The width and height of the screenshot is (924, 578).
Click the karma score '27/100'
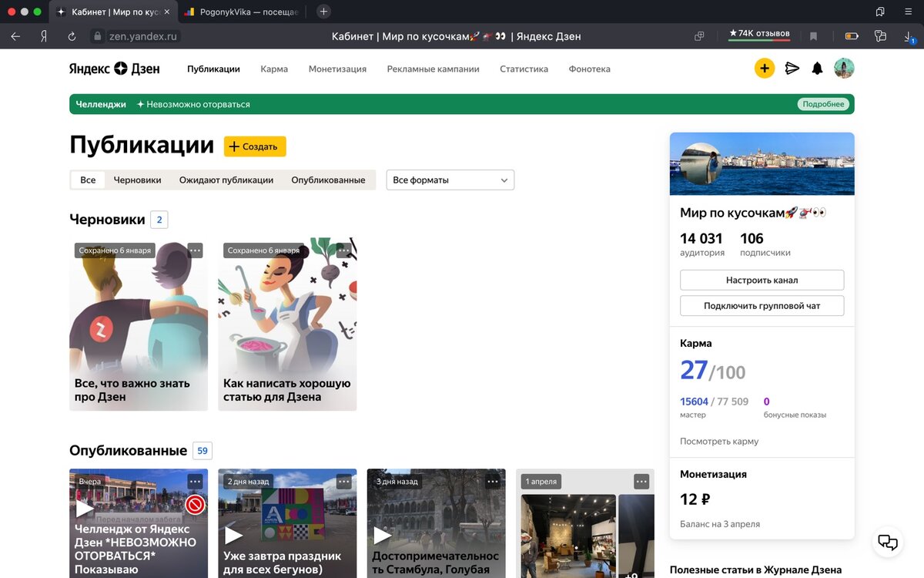[x=713, y=371]
